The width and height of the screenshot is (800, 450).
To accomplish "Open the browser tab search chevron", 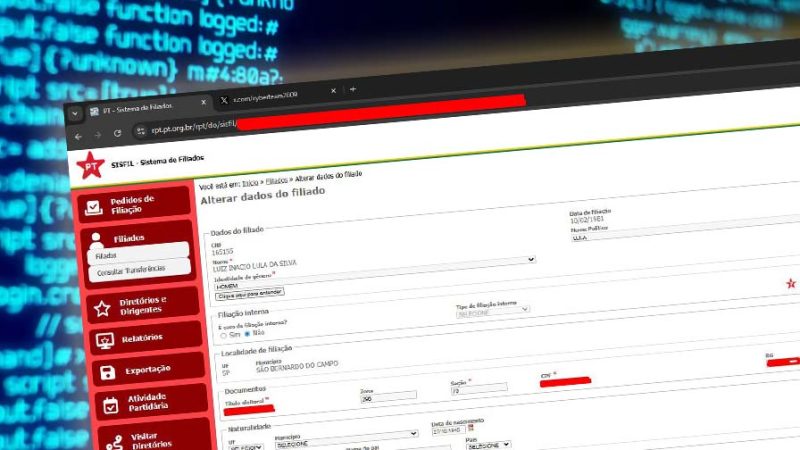I will point(75,113).
